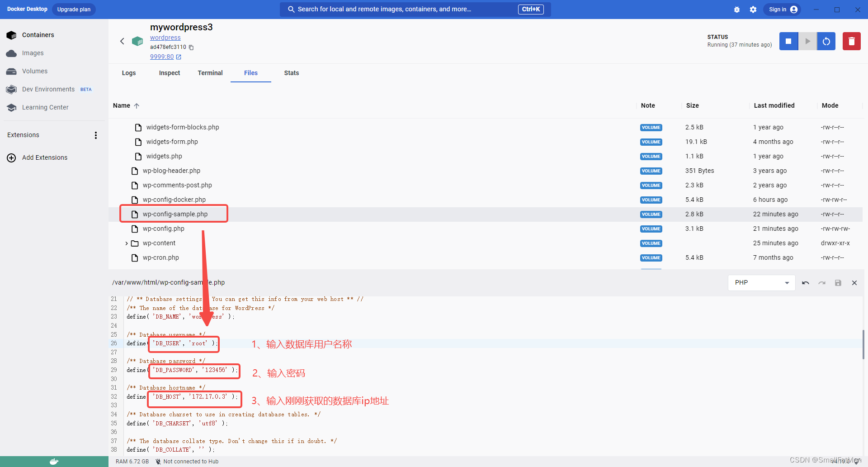Open the wordpress image link
The width and height of the screenshot is (868, 467).
click(x=165, y=38)
